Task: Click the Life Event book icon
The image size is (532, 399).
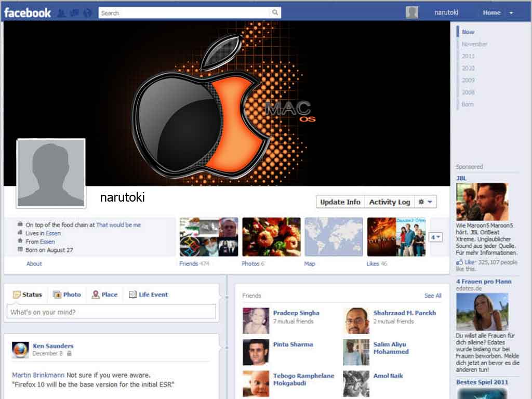Action: tap(132, 295)
